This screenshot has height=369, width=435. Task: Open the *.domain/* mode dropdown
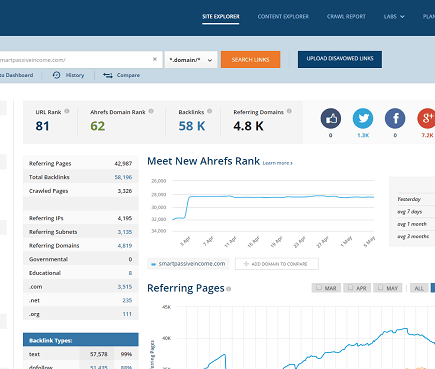coord(191,60)
